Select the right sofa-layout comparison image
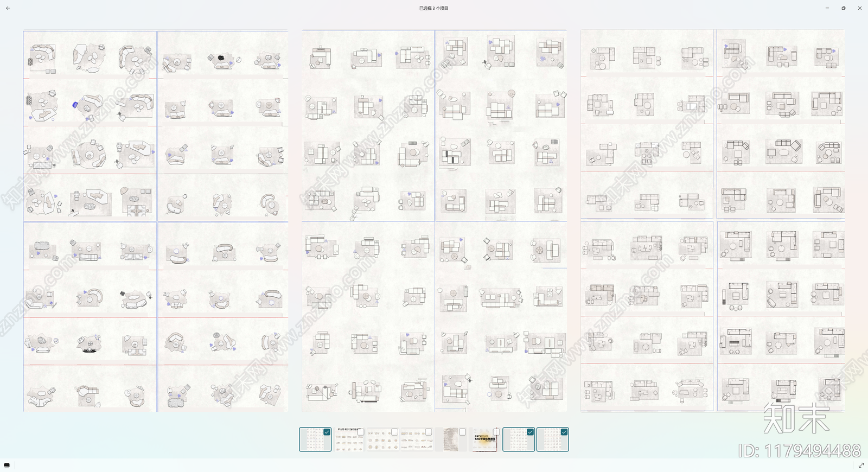The image size is (868, 472). pos(712,221)
